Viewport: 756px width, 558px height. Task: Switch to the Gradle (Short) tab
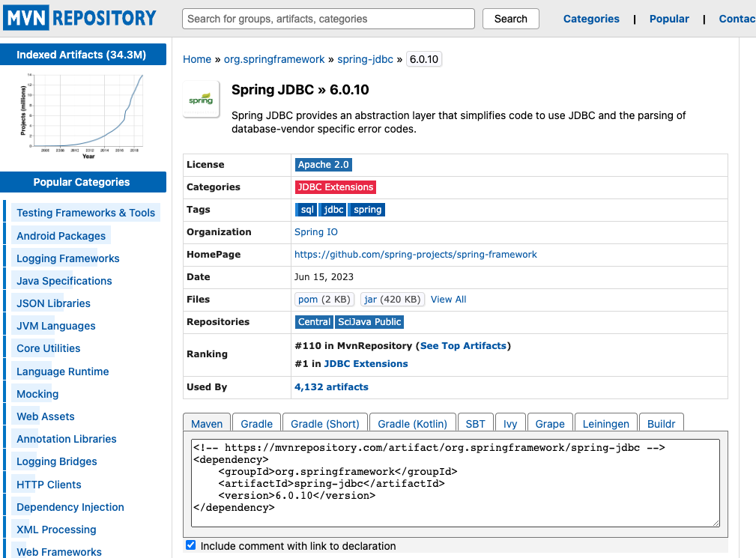tap(325, 423)
